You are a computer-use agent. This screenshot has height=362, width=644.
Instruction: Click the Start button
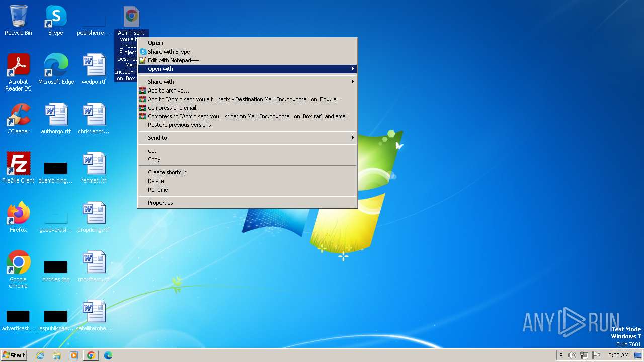click(14, 355)
